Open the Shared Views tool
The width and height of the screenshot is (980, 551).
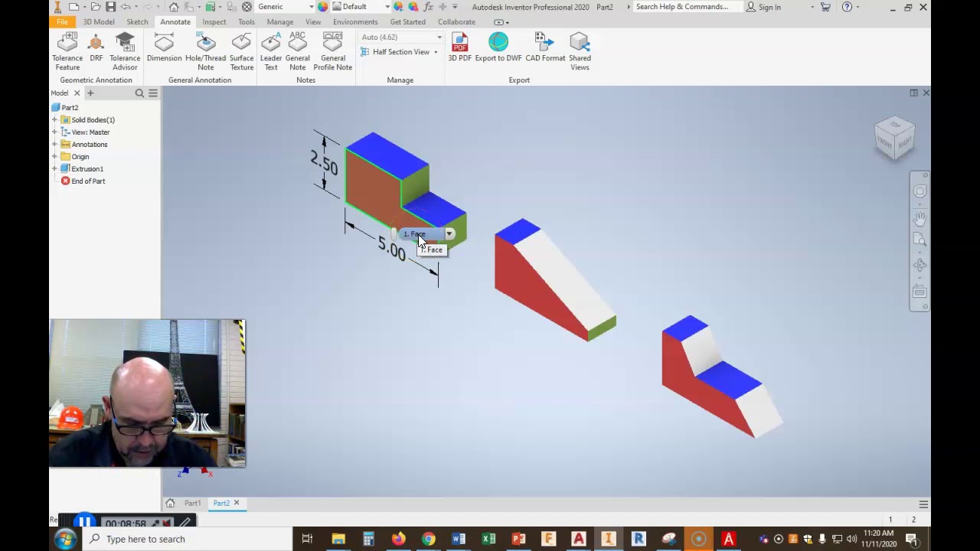pyautogui.click(x=580, y=52)
